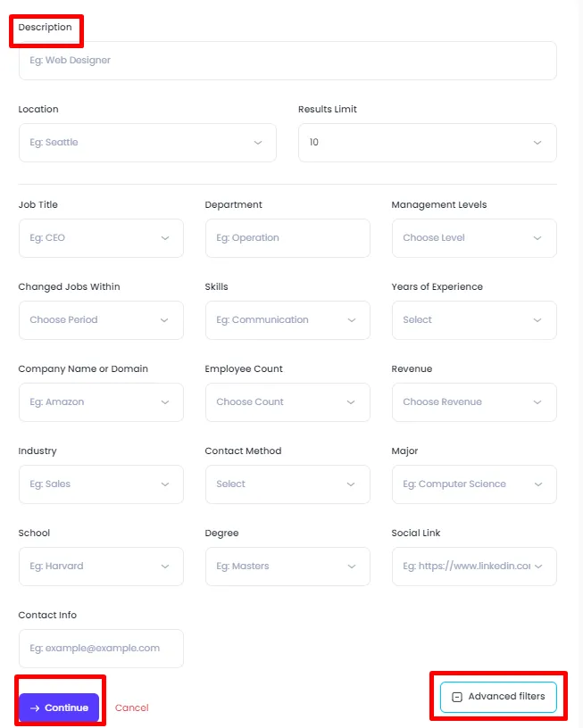
Task: Open Changed Jobs Within period dropdown
Action: coord(101,320)
